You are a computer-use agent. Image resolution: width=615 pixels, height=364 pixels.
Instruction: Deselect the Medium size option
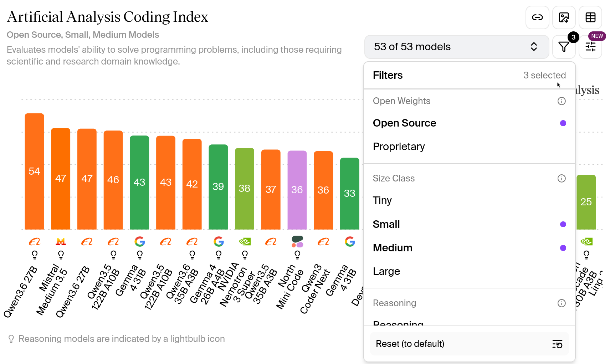[x=470, y=248]
